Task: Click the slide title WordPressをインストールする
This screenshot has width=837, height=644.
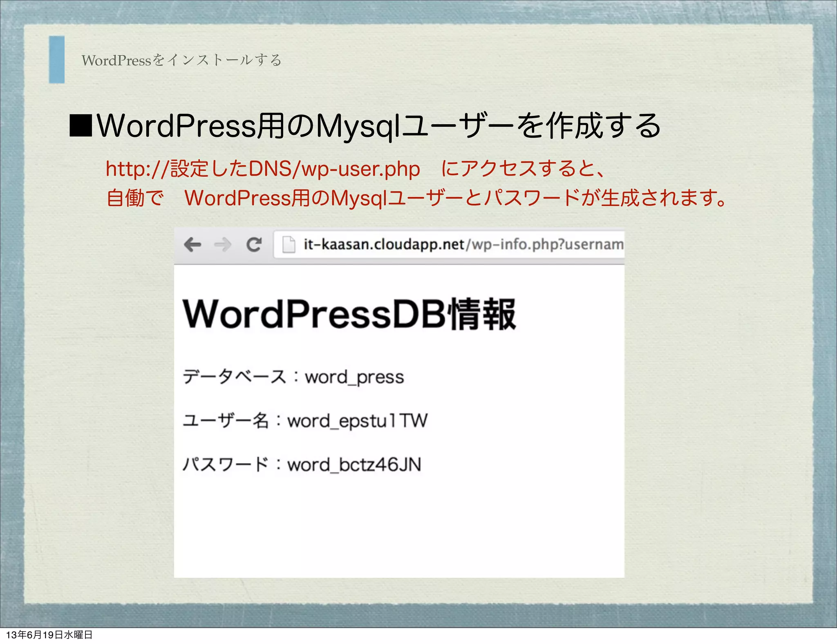Action: click(x=181, y=60)
